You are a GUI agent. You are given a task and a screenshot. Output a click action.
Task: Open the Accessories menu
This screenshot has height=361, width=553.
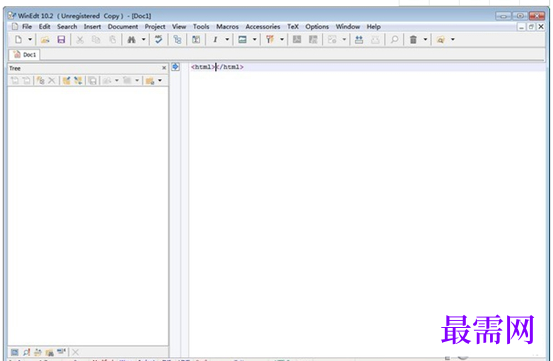[263, 26]
